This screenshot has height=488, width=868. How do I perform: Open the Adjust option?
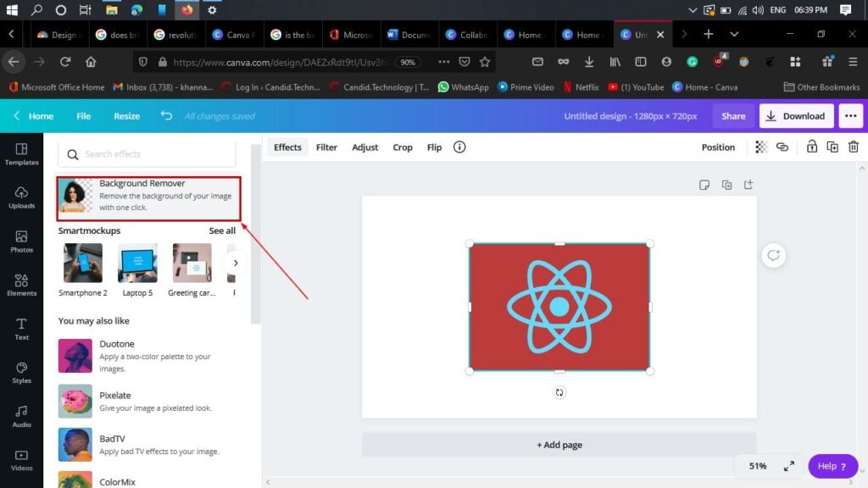(x=364, y=147)
